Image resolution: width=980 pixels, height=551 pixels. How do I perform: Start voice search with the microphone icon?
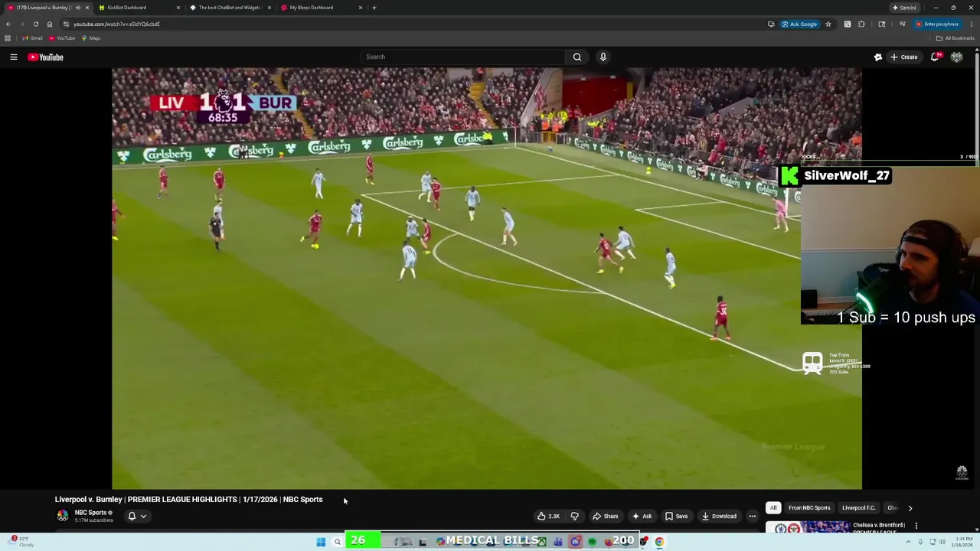click(603, 57)
